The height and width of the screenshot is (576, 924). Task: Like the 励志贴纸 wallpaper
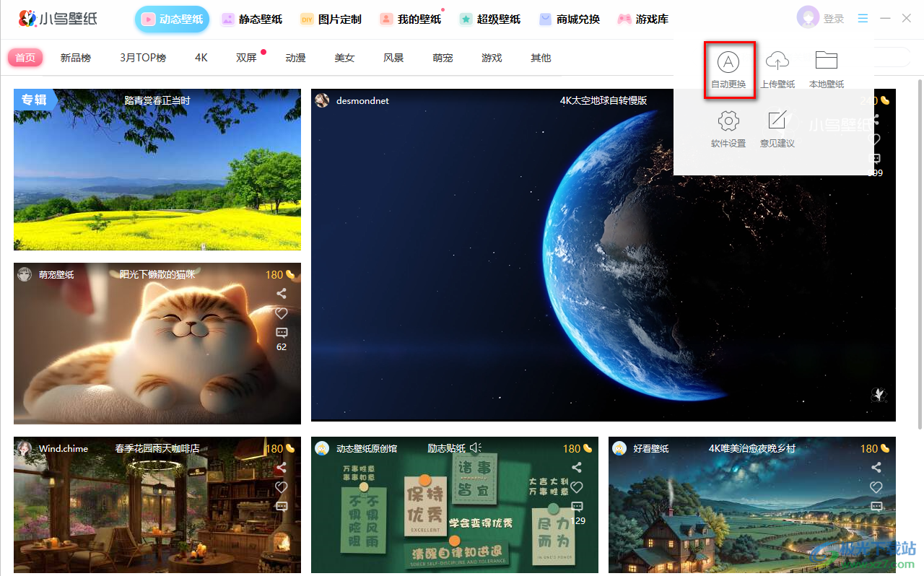coord(576,487)
